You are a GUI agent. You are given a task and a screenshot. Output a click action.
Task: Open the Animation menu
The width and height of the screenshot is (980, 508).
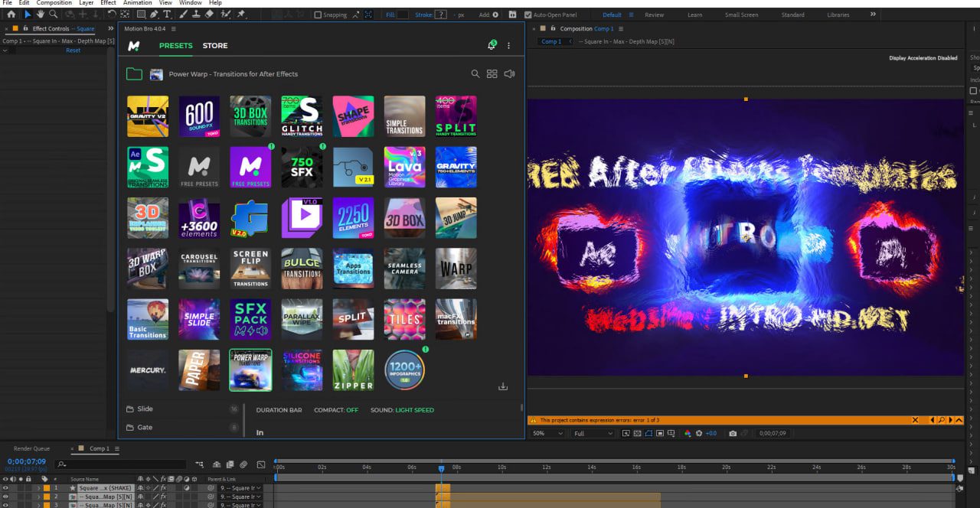click(137, 3)
